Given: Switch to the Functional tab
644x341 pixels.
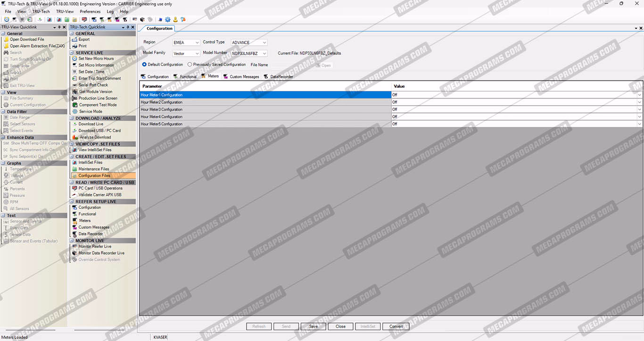Looking at the screenshot, I should [x=185, y=76].
